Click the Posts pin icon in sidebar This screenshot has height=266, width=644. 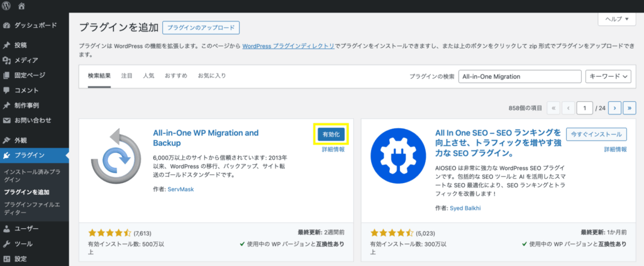pos(7,45)
